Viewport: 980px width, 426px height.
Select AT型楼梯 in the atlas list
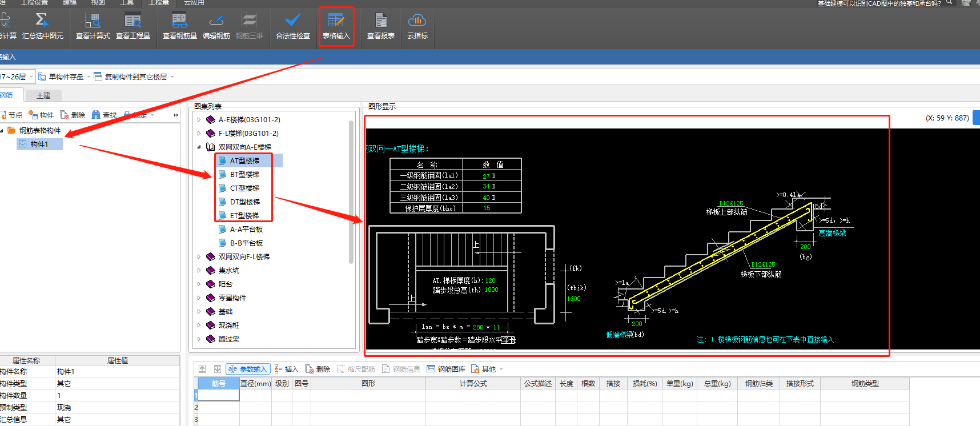244,160
